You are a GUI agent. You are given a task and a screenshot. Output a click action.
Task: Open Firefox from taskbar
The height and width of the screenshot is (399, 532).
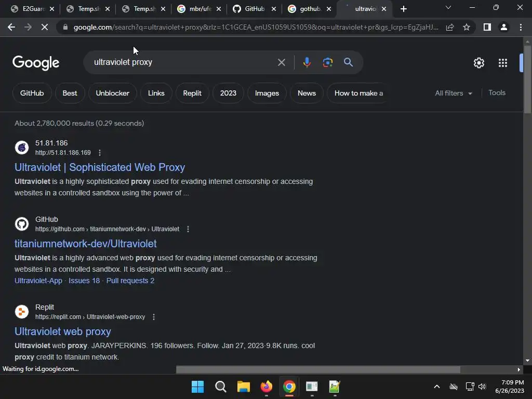pyautogui.click(x=267, y=387)
